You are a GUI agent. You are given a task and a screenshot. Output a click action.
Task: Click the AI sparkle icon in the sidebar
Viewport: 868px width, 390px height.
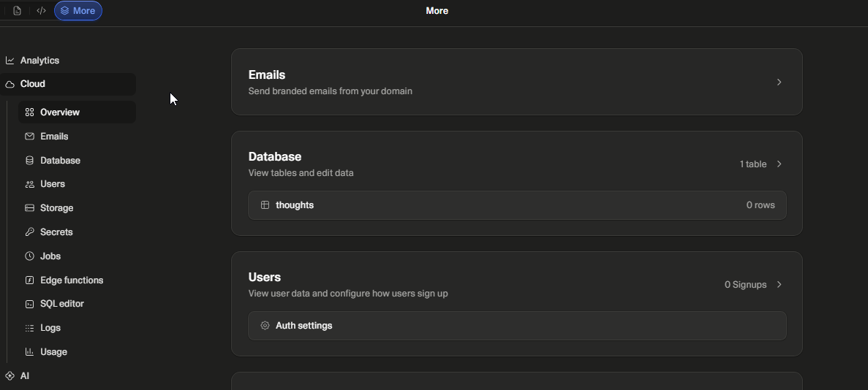[x=10, y=376]
